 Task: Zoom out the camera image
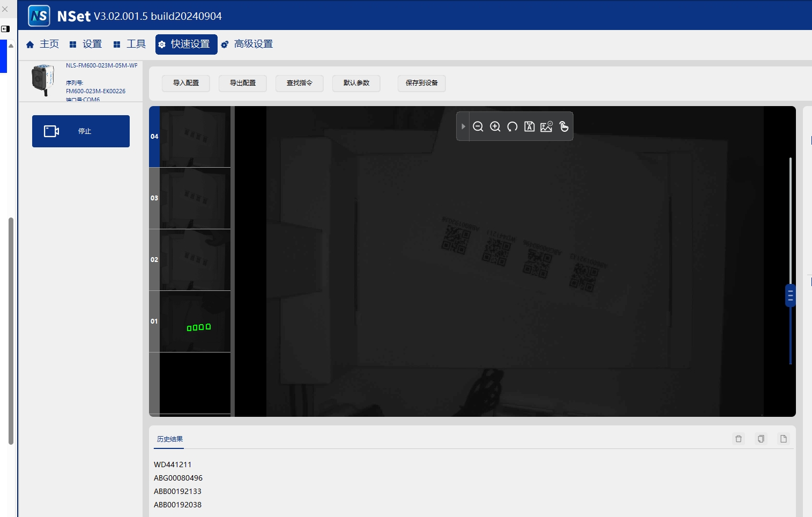tap(478, 126)
